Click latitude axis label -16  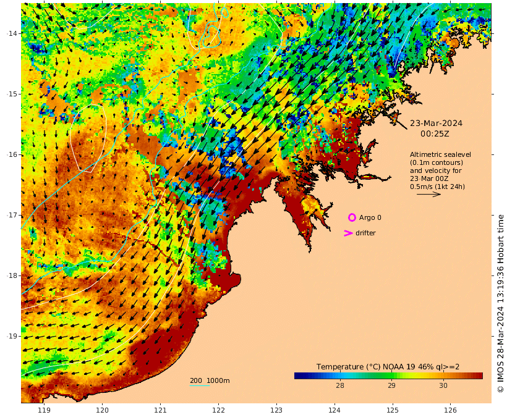(12, 154)
